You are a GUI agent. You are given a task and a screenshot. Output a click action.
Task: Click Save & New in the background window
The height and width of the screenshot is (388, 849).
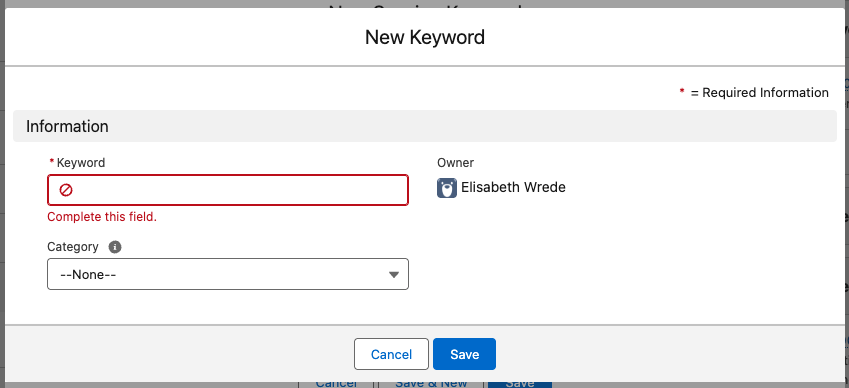click(431, 383)
